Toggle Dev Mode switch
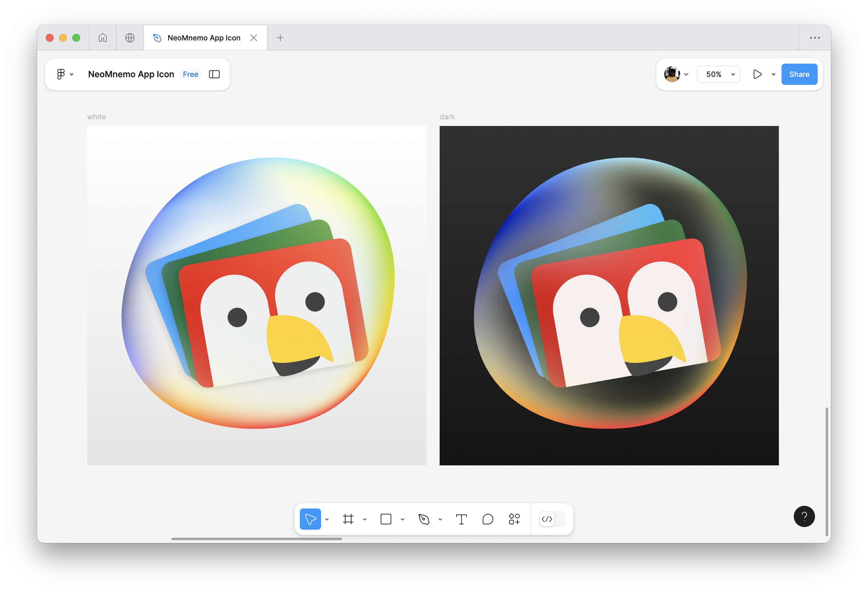Viewport: 868px width, 592px height. [x=552, y=519]
